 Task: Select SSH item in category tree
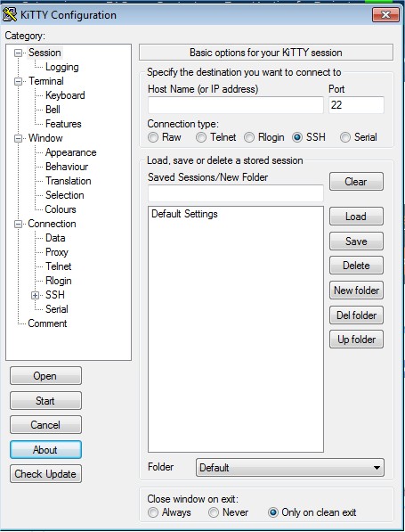pos(55,295)
